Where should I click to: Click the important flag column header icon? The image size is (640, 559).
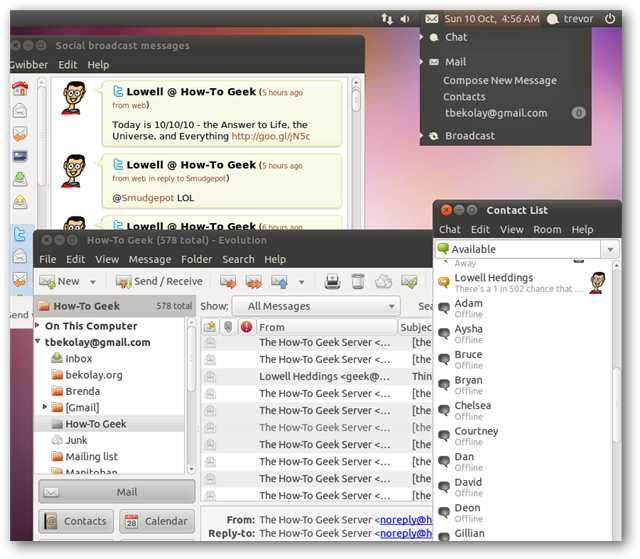[x=246, y=327]
